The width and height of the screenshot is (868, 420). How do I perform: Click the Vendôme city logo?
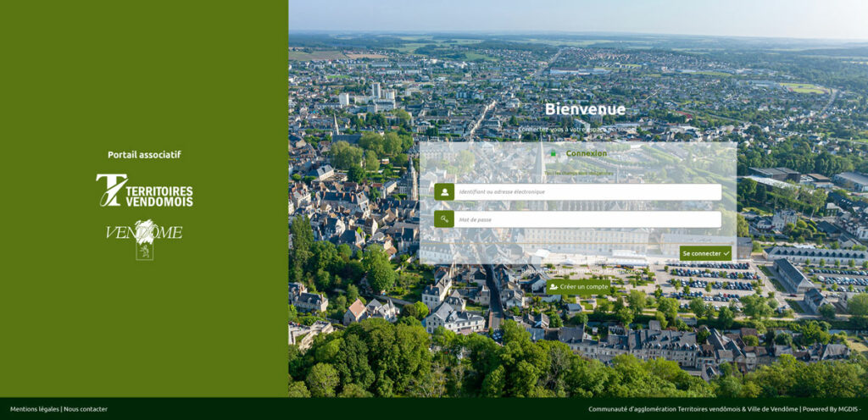[x=144, y=237]
